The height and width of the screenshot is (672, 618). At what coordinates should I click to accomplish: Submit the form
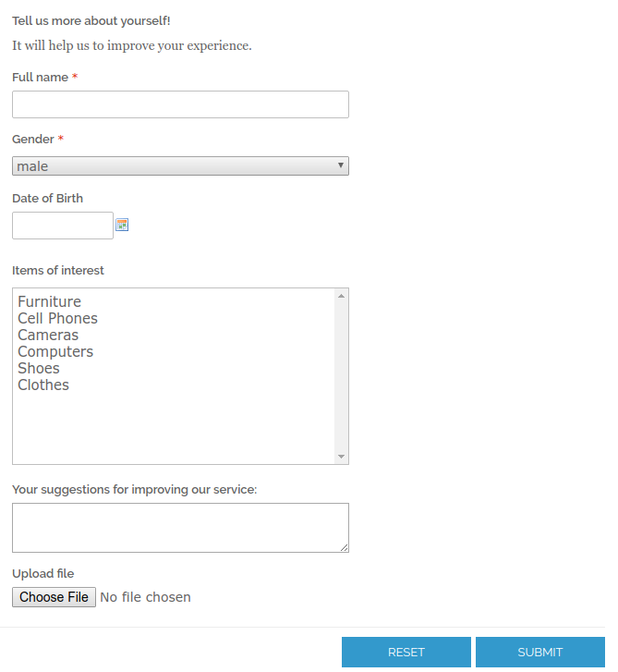coord(540,653)
